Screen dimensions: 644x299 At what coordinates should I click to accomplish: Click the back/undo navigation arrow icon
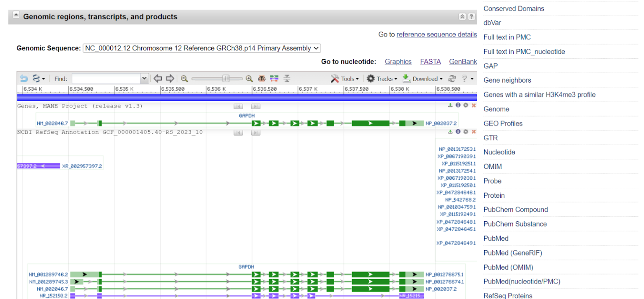pos(24,79)
